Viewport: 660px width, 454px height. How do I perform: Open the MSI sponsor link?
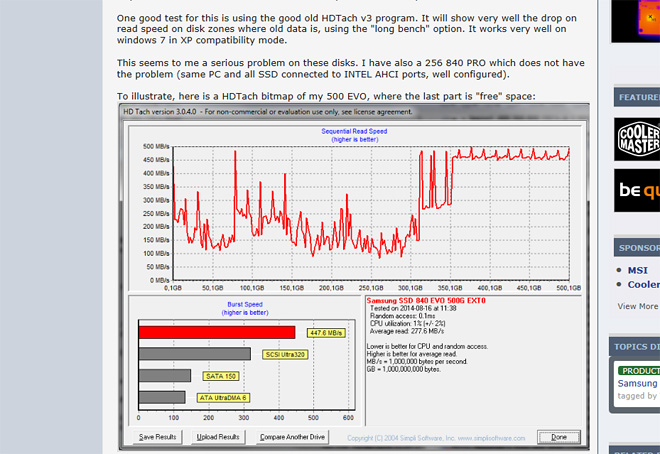pyautogui.click(x=637, y=270)
